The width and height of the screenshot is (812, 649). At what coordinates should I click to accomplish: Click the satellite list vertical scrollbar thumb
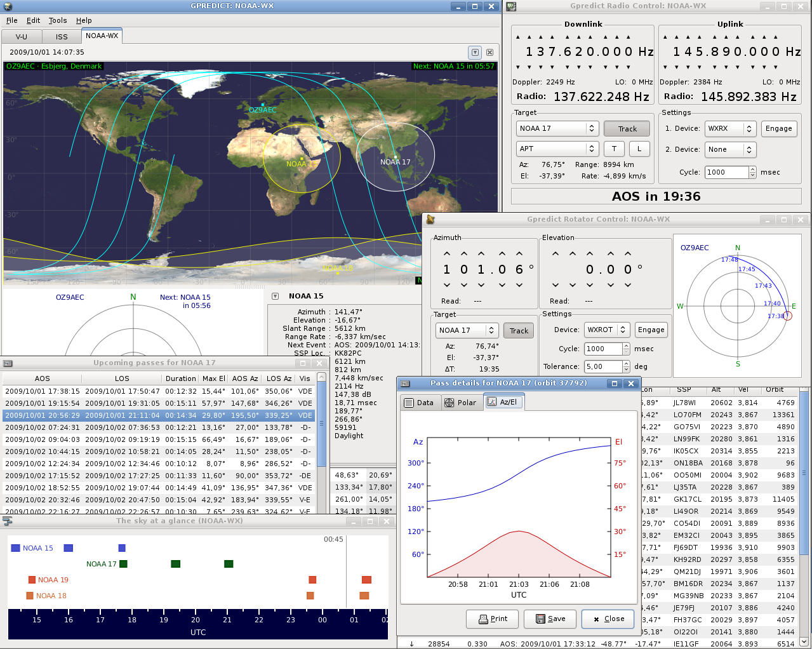click(804, 473)
